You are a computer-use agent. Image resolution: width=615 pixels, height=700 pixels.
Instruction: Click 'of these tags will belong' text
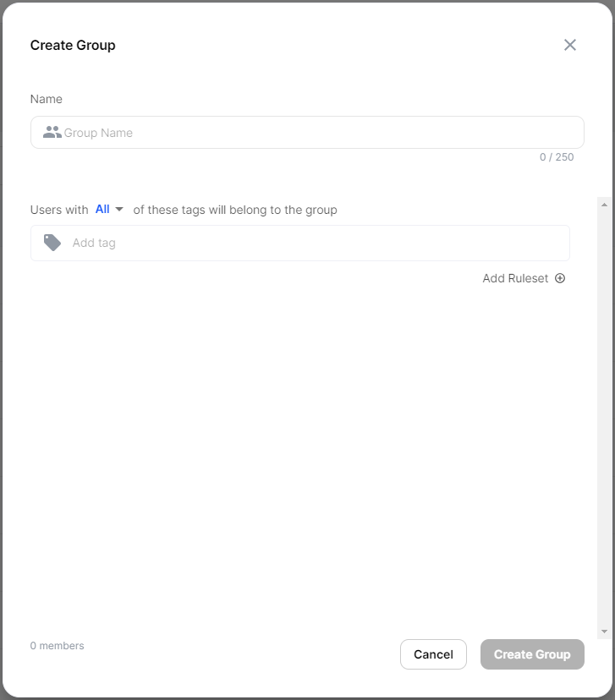tap(235, 210)
